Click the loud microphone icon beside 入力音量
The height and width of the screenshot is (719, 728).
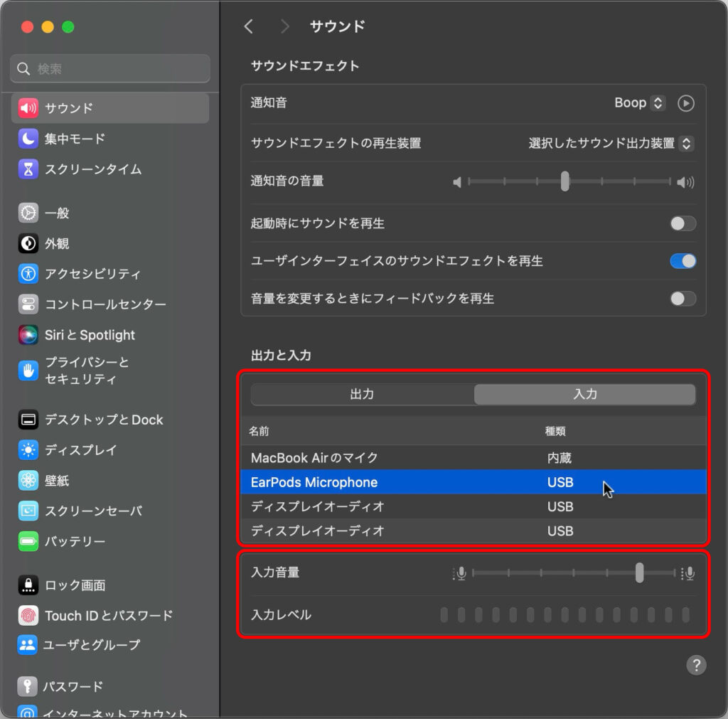tap(688, 574)
